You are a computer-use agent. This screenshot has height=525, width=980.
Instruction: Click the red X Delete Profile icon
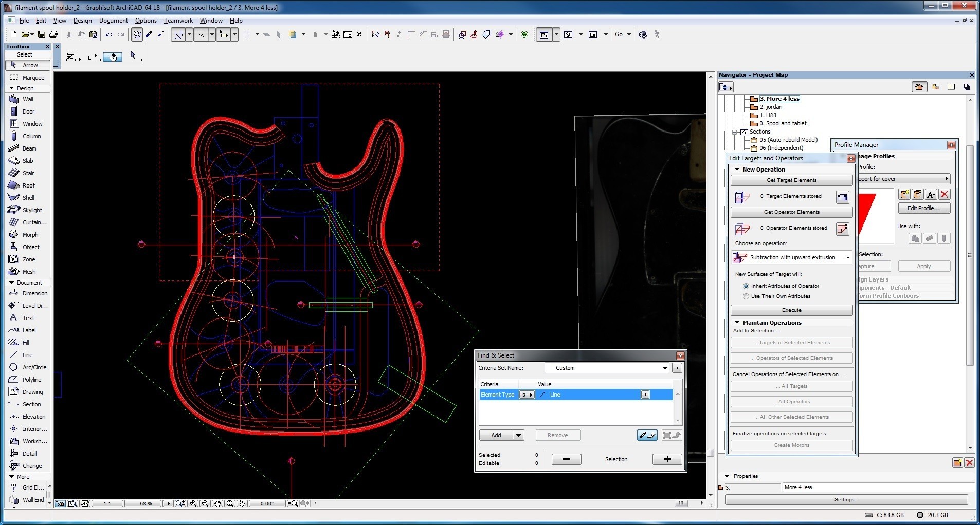(x=945, y=194)
